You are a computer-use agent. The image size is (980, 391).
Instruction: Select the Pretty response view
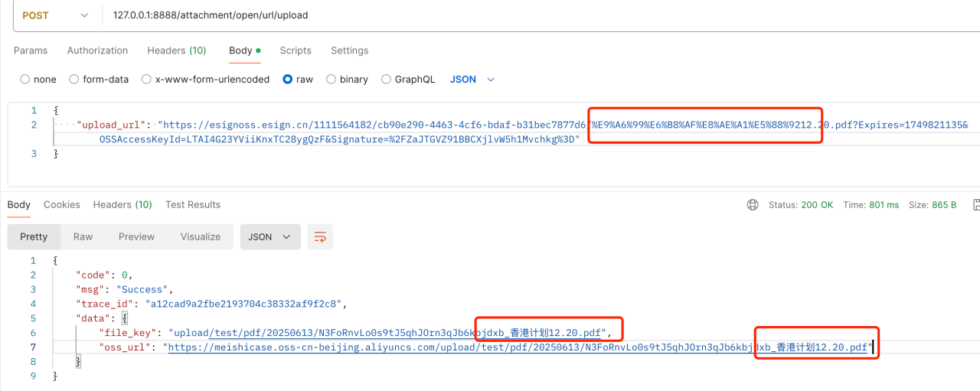tap(34, 236)
